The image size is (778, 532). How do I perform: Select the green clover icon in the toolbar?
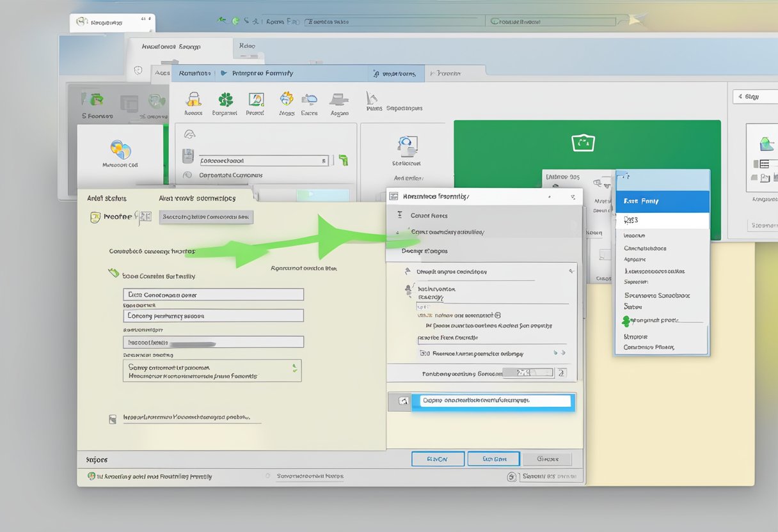coord(225,99)
